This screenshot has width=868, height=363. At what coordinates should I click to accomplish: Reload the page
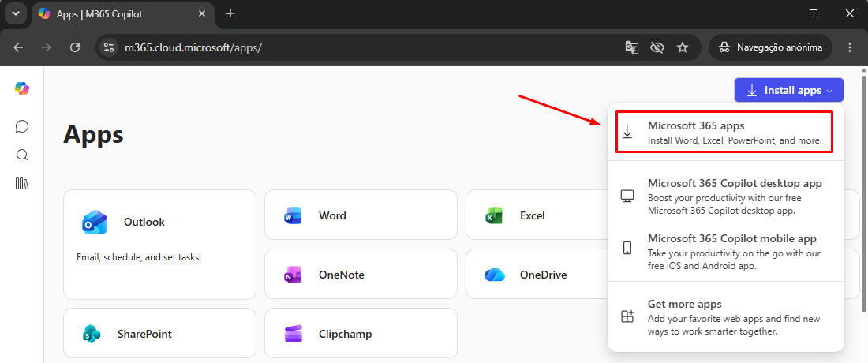click(75, 47)
